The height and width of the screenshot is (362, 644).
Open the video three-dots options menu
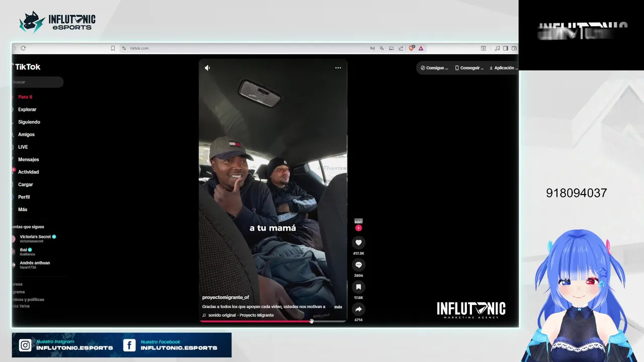tap(338, 68)
